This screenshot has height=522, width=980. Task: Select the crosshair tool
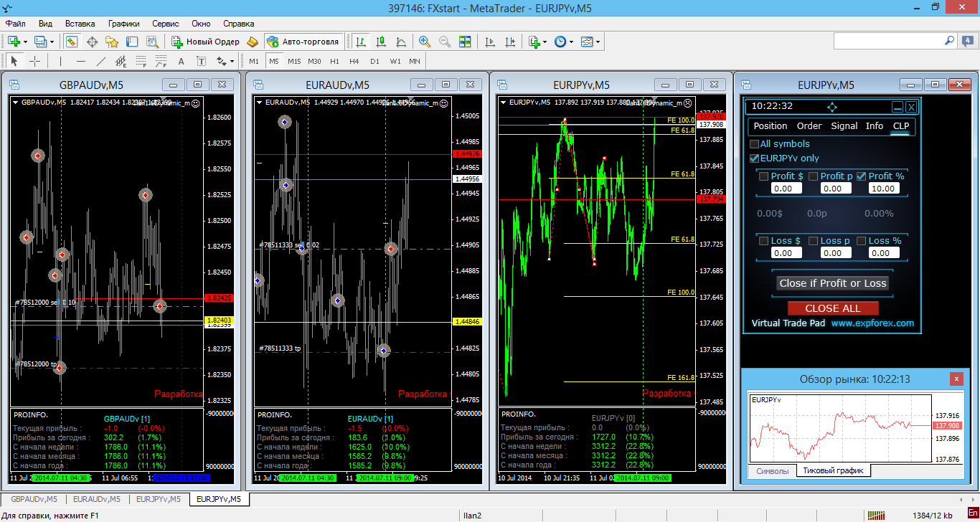tap(34, 61)
